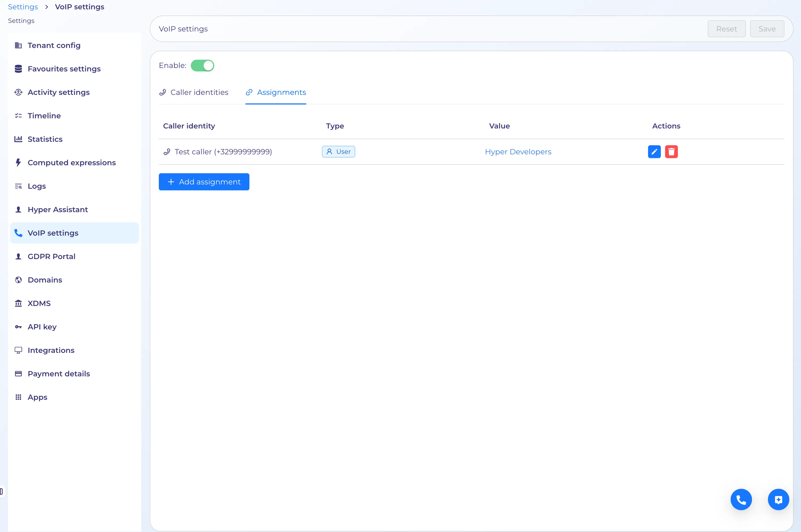801x532 pixels.
Task: Click the VoIP settings phone icon in sidebar
Action: [18, 233]
